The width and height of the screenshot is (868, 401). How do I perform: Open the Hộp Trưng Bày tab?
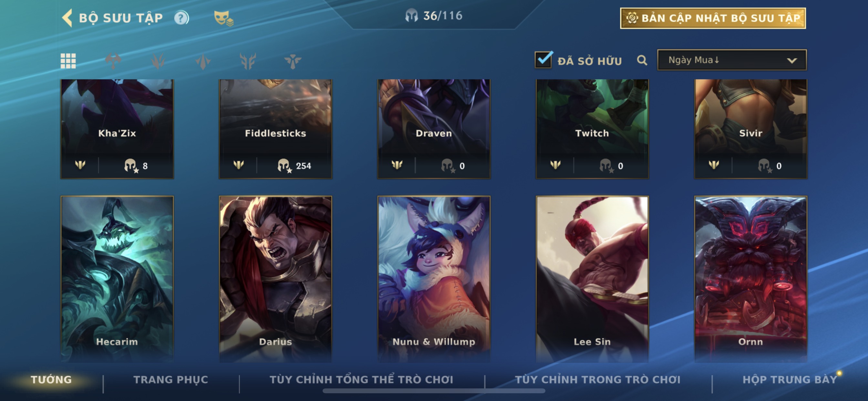[790, 379]
